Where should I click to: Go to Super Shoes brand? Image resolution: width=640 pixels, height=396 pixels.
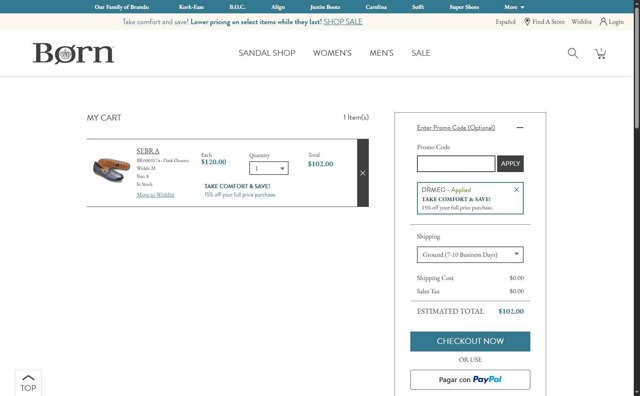click(x=464, y=7)
